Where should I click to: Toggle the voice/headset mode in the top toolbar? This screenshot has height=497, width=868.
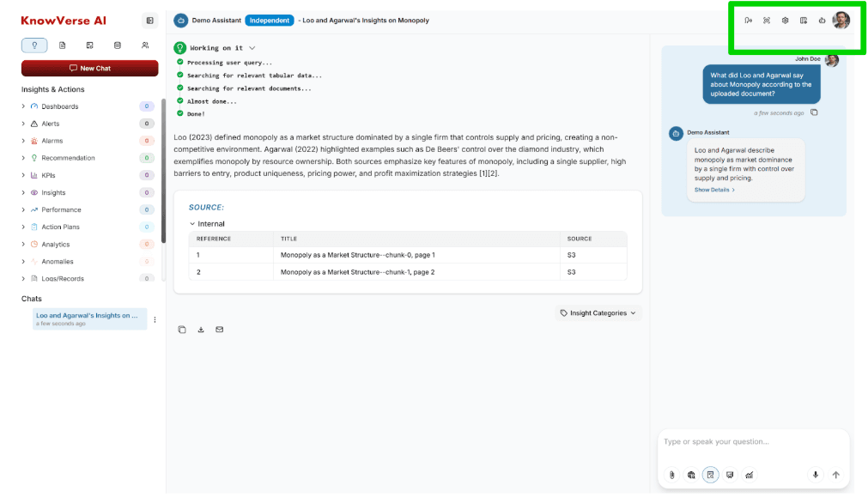748,20
